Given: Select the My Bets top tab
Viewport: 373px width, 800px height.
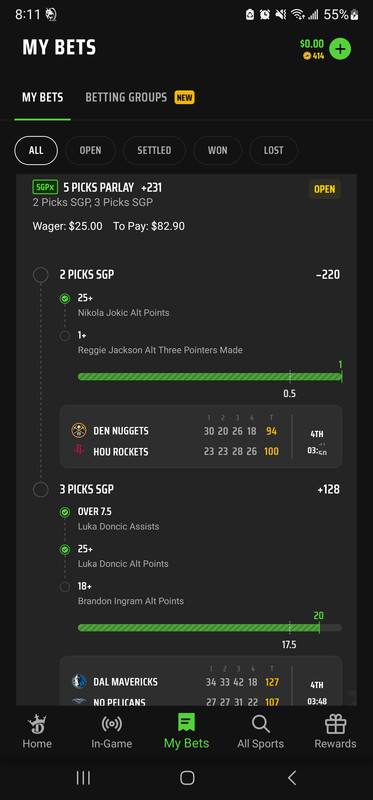Looking at the screenshot, I should pyautogui.click(x=42, y=97).
